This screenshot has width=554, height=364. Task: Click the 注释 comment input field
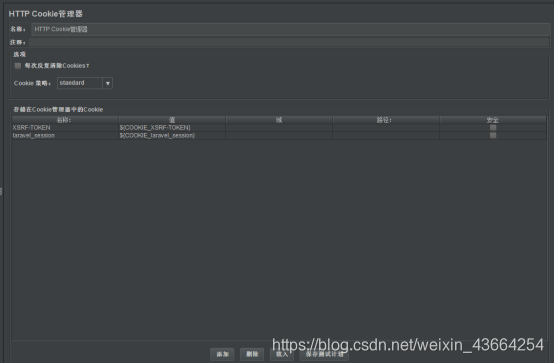[289, 42]
